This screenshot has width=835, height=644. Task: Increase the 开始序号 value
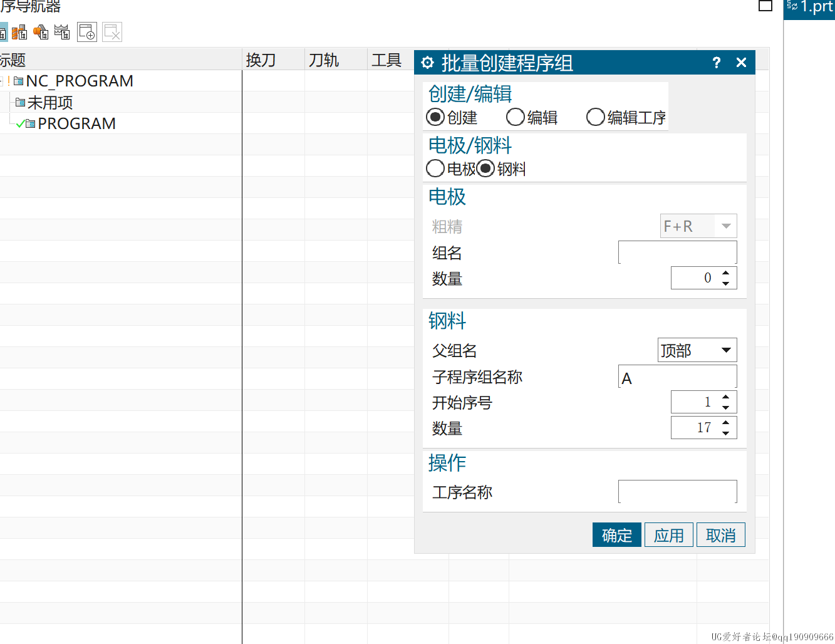726,397
